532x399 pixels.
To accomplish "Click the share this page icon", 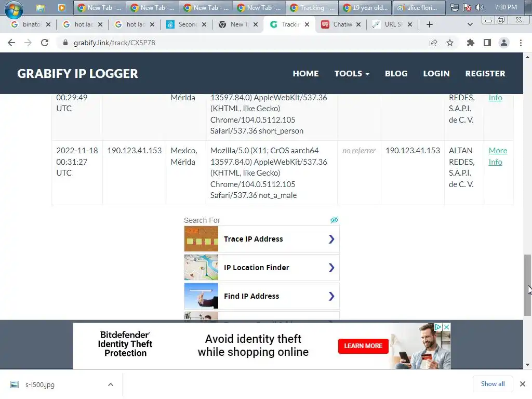I will [433, 43].
